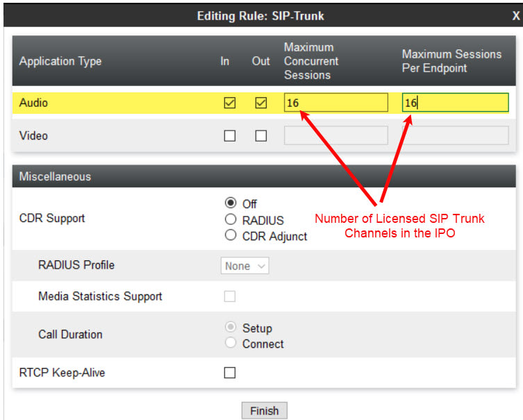The height and width of the screenshot is (420, 523).
Task: Select Call Duration Connect radio button
Action: tap(231, 342)
